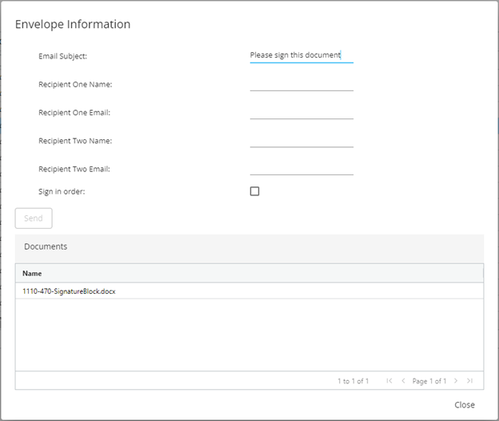Close the Envelope Information dialog
This screenshot has height=421, width=499.
pos(464,405)
